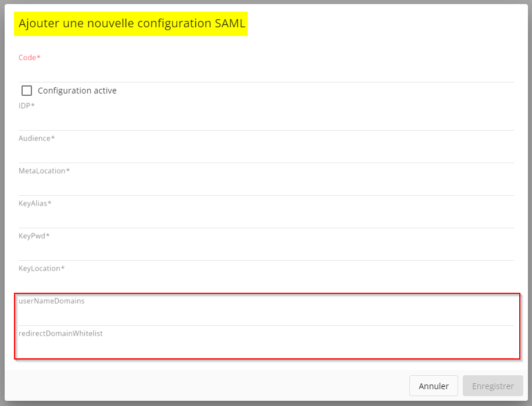The image size is (532, 406).
Task: Select the Audience input field
Action: (x=266, y=153)
